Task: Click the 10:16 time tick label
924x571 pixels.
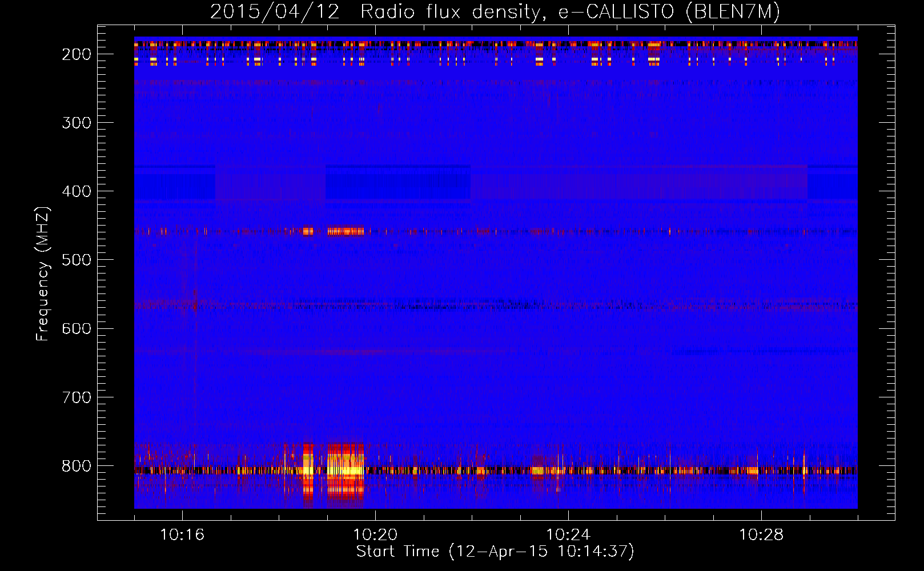Action: pyautogui.click(x=182, y=534)
